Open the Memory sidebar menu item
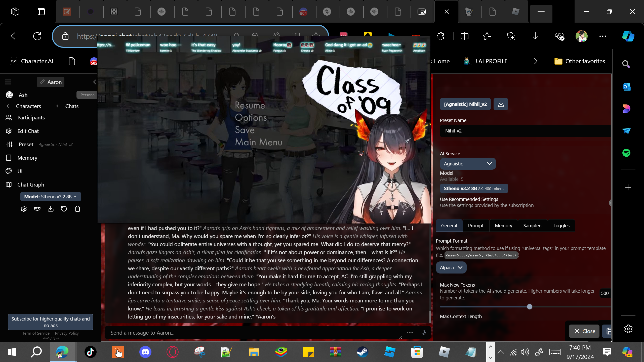644x362 pixels. [27, 158]
